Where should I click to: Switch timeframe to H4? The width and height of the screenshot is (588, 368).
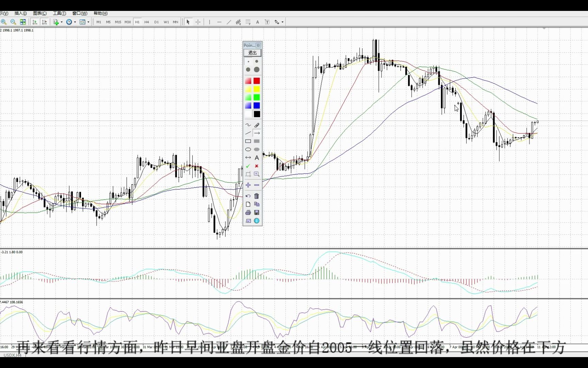(147, 22)
